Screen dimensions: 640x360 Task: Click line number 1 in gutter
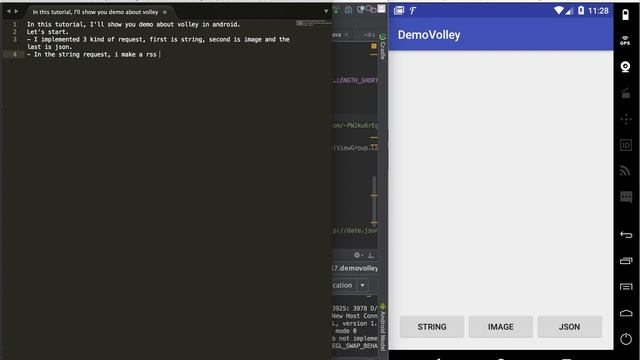15,24
